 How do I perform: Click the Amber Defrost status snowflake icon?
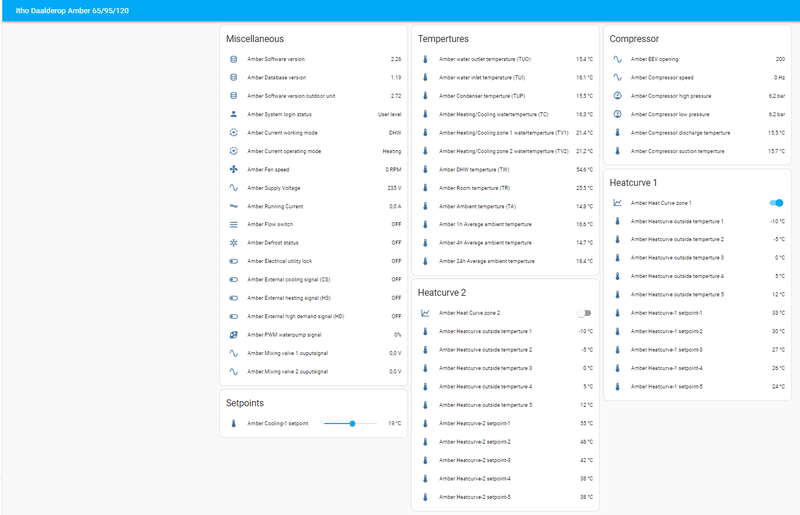coord(234,243)
